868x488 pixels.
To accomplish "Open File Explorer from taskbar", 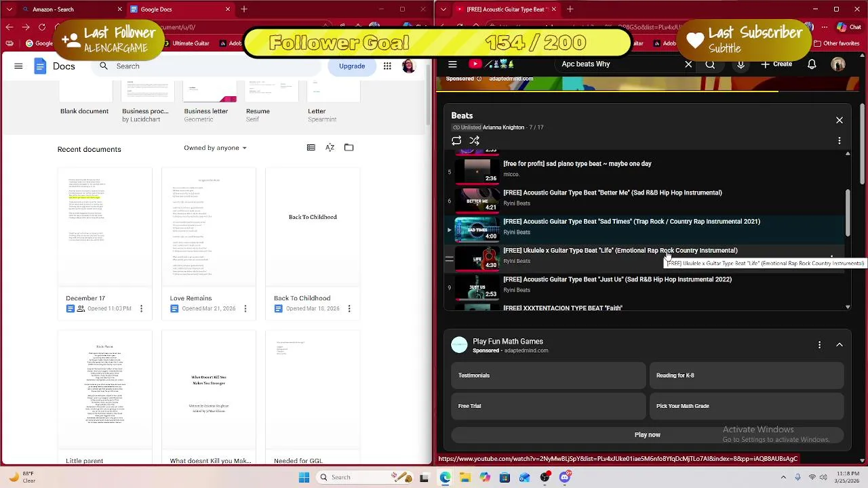I will pos(465,477).
